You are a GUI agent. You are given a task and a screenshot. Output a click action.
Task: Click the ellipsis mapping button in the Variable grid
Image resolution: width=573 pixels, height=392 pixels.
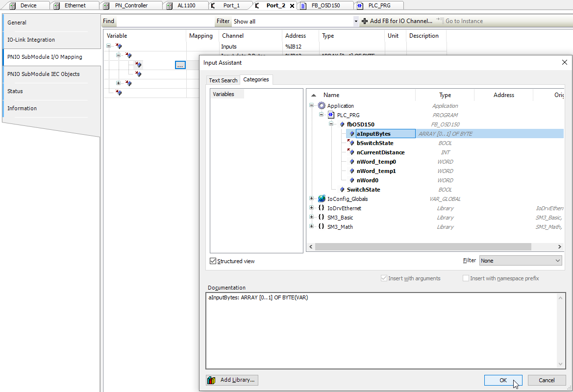(x=180, y=65)
